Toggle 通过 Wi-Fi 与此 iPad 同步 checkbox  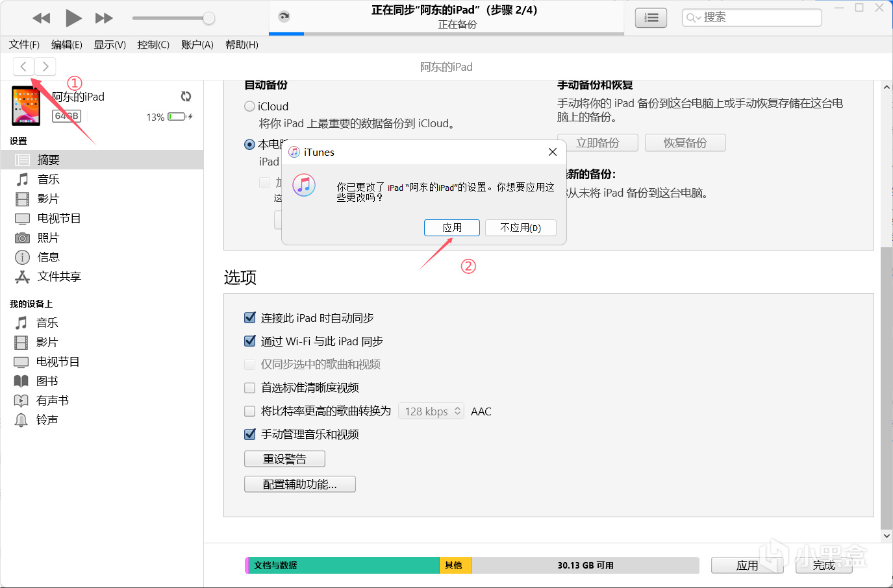pos(249,341)
